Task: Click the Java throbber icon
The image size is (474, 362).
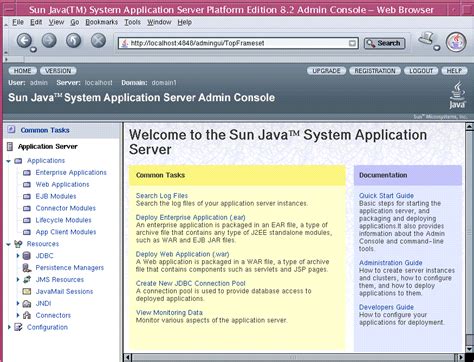Action: (456, 42)
